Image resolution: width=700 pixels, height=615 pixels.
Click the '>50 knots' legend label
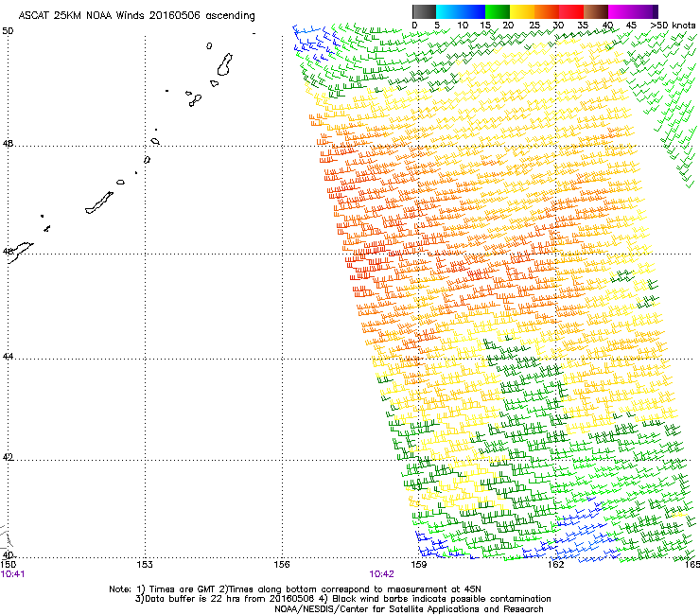[x=673, y=26]
